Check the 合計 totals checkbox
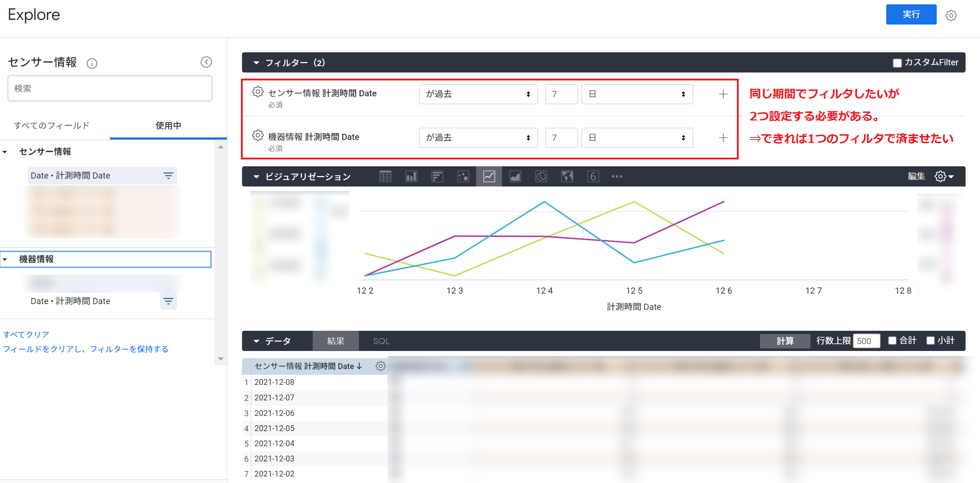 tap(892, 341)
